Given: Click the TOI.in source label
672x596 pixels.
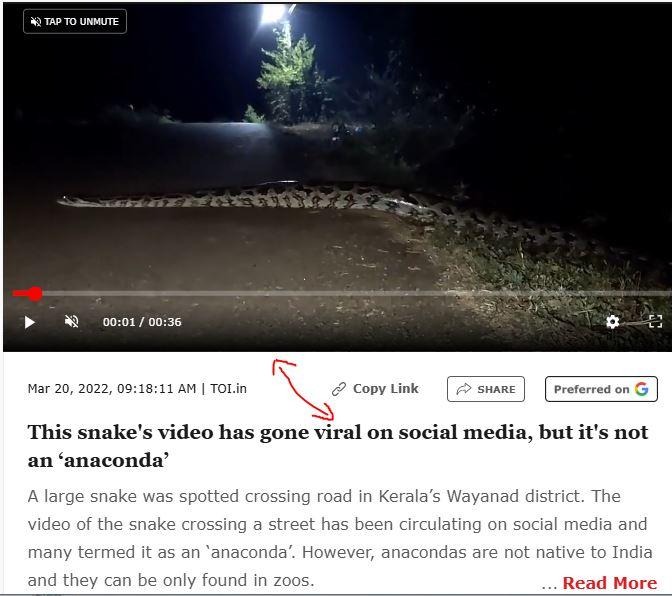Looking at the screenshot, I should (228, 389).
